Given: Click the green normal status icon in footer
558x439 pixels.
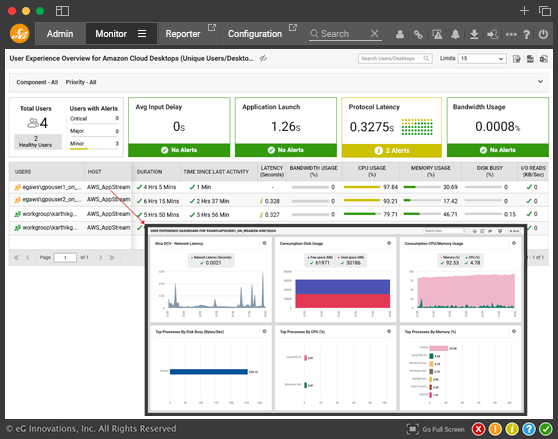Looking at the screenshot, I should 546,429.
